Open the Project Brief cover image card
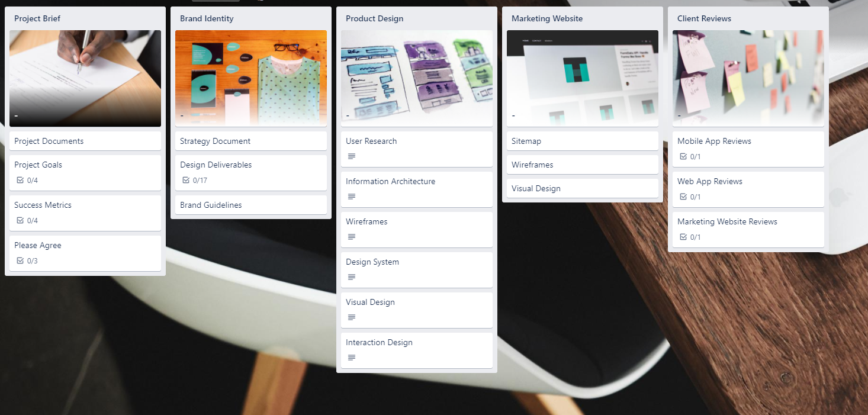Viewport: 868px width, 415px height. tap(85, 79)
